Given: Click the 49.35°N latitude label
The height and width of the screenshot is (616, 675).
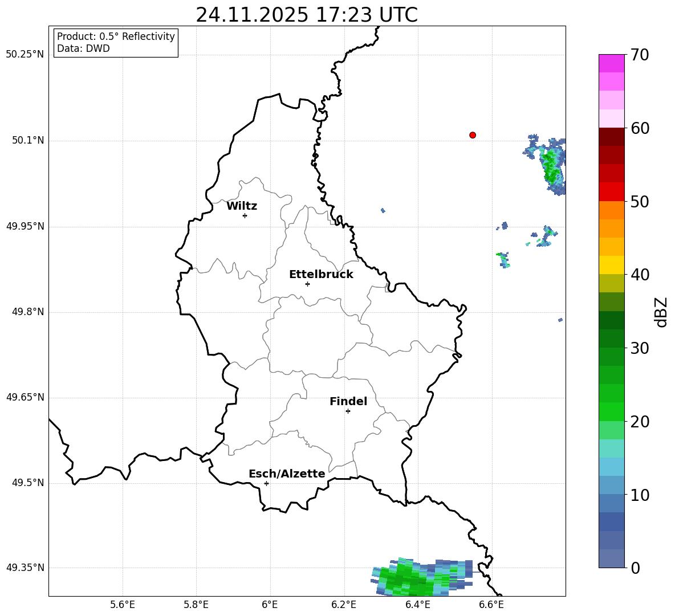Looking at the screenshot, I should tap(25, 568).
